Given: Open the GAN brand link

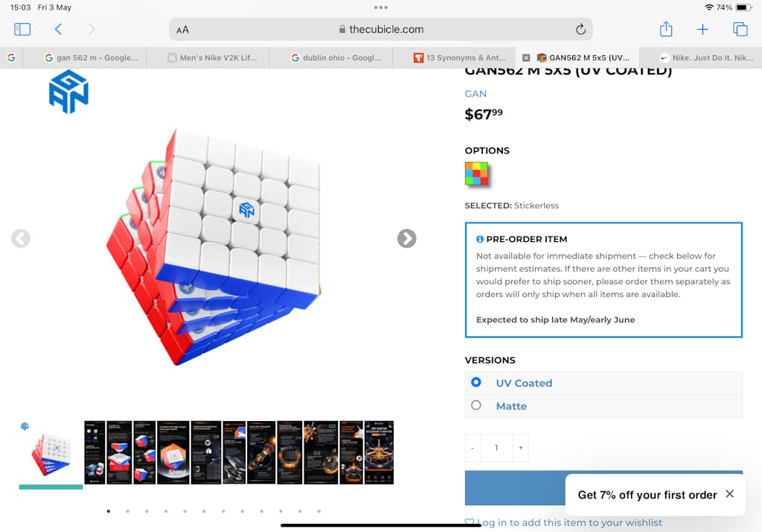Looking at the screenshot, I should coord(476,94).
